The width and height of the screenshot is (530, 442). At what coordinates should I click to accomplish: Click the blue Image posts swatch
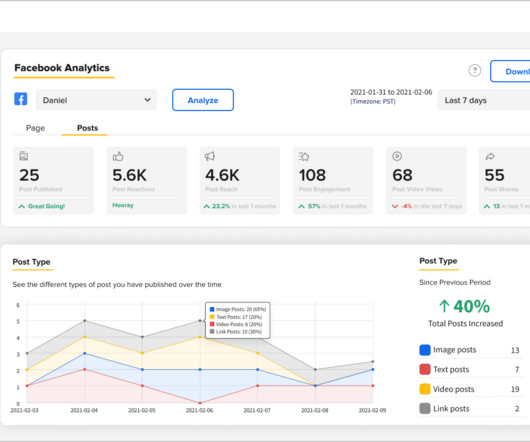pyautogui.click(x=425, y=350)
